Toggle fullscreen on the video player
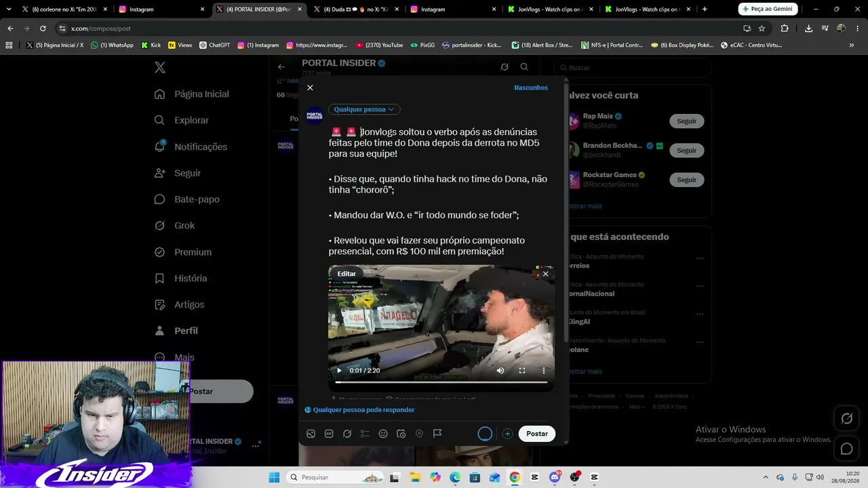The image size is (868, 488). [522, 371]
